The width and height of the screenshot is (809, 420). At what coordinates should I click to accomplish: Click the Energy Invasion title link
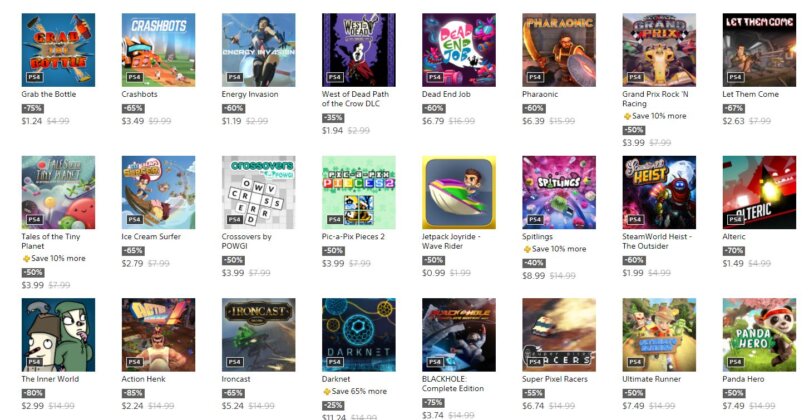pyautogui.click(x=250, y=94)
